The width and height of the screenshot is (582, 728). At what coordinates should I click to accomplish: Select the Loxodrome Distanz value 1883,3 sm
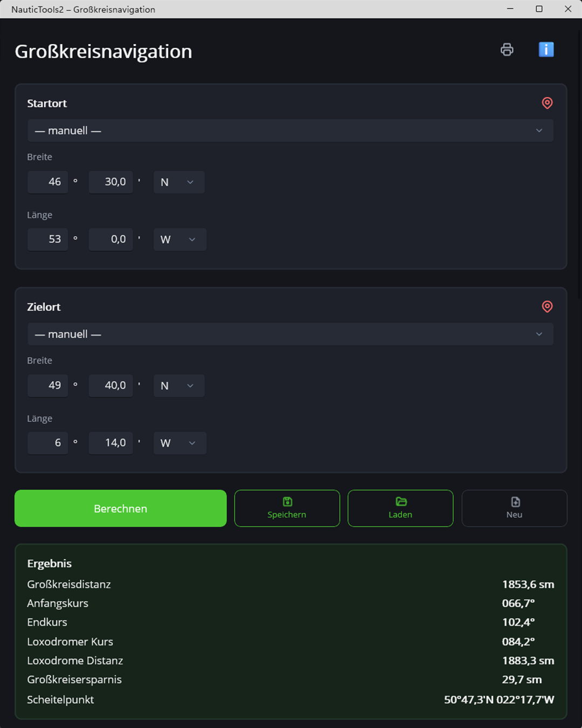pos(528,661)
